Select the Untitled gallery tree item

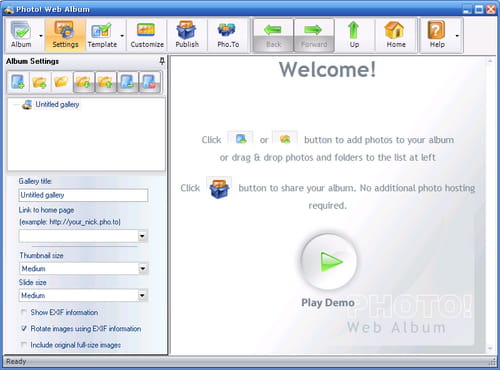[x=57, y=104]
